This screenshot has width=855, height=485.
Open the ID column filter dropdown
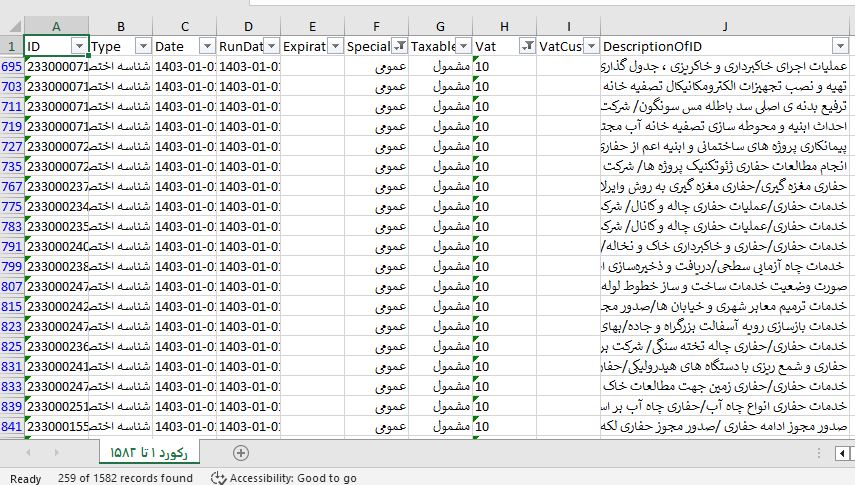[x=79, y=46]
